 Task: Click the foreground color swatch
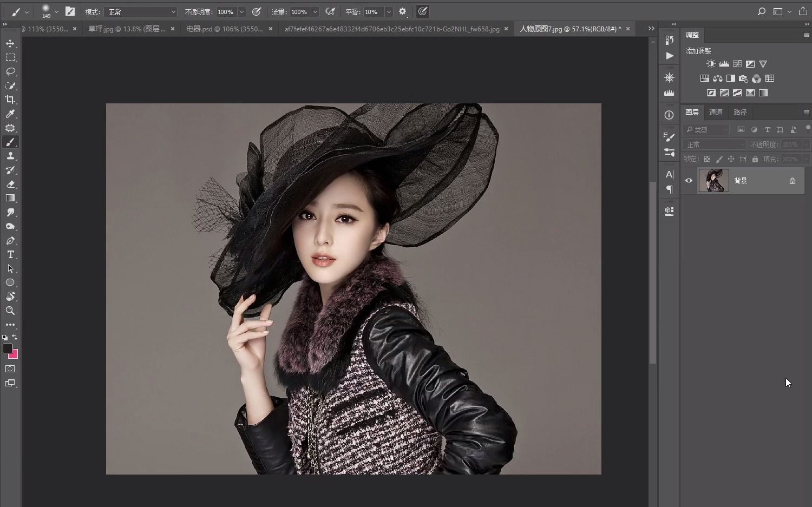(x=7, y=348)
